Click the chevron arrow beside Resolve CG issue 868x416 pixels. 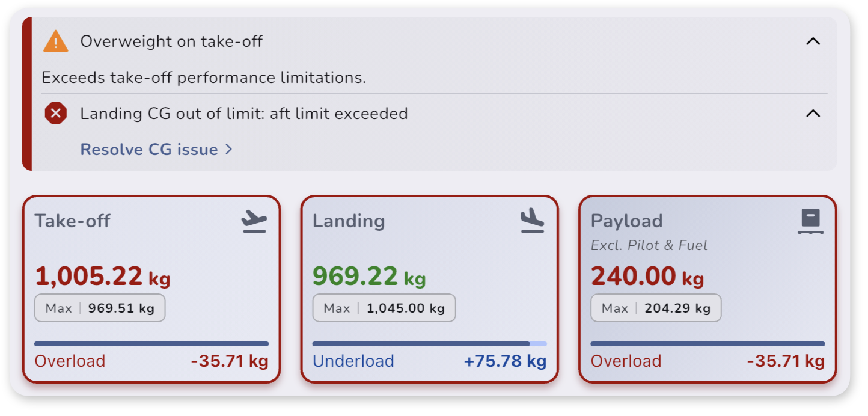[228, 149]
